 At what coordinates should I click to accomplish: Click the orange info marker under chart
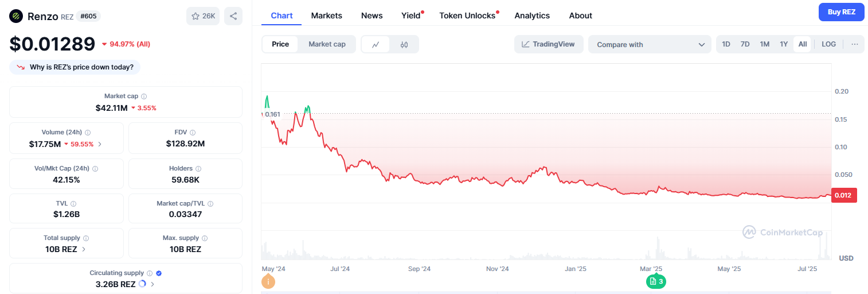268,282
